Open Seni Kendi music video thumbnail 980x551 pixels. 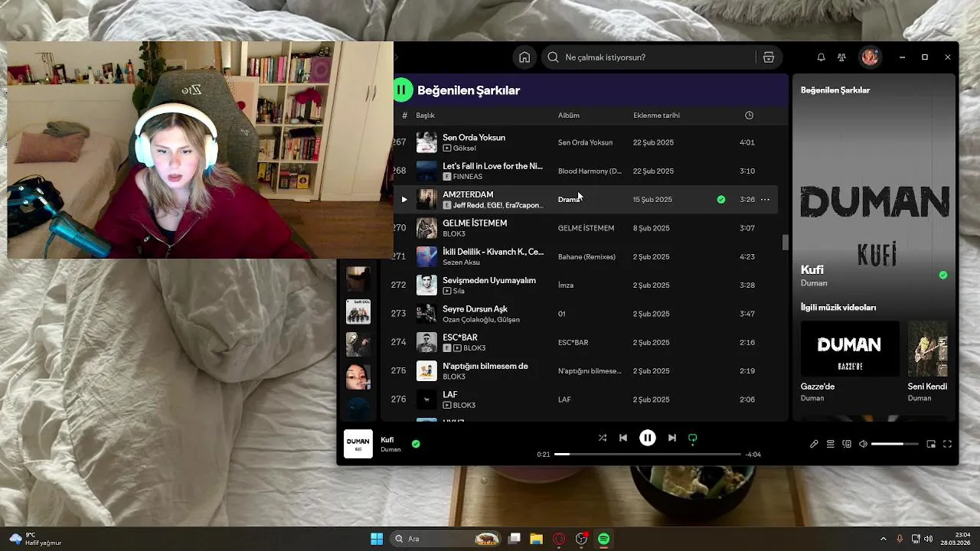tap(928, 348)
